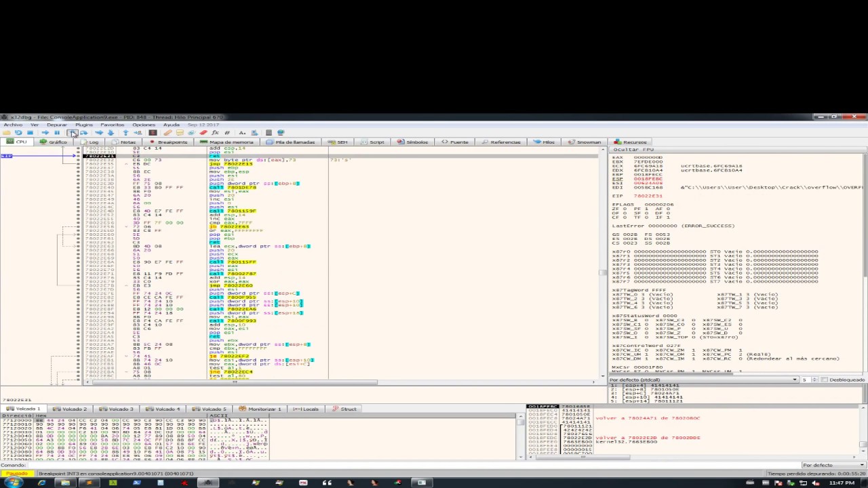Open the Comments toolbar icon

tap(180, 133)
